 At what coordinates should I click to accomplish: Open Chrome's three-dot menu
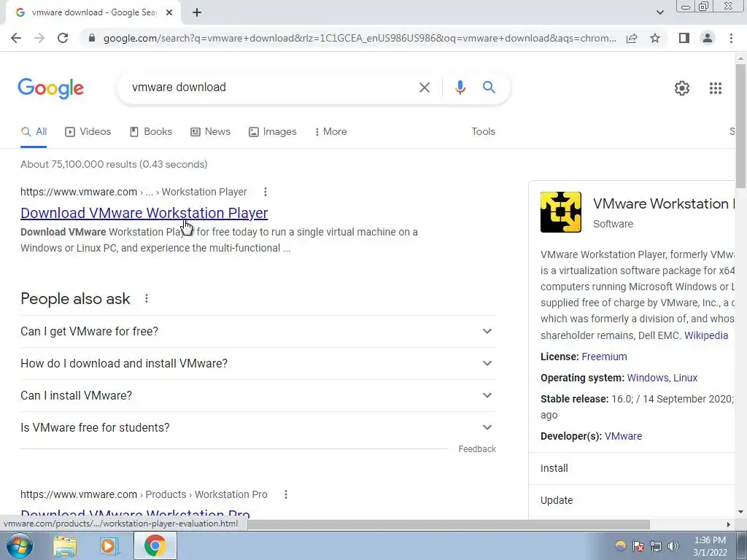[x=731, y=38]
